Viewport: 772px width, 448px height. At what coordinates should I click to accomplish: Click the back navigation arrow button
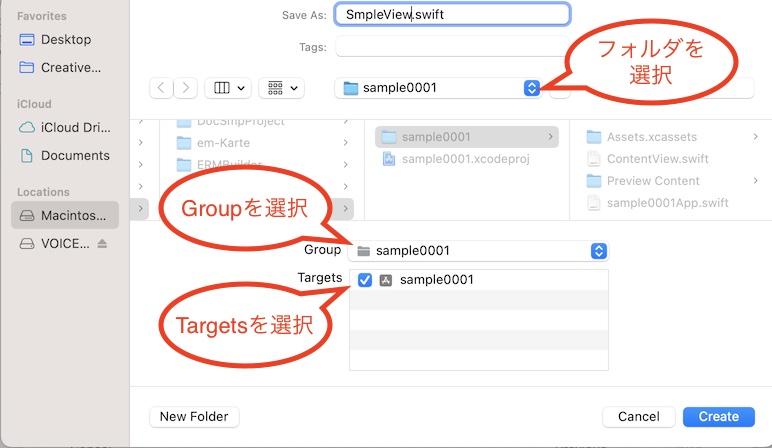coord(161,88)
